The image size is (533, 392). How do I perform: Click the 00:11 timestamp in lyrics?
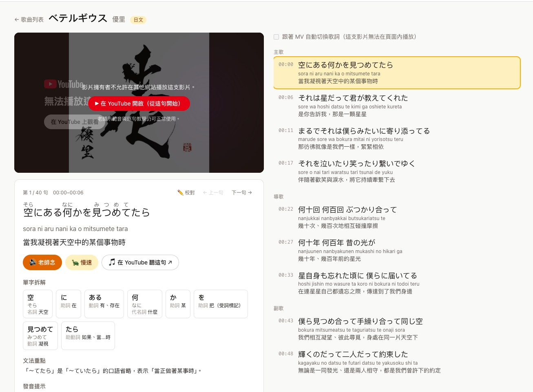(286, 130)
